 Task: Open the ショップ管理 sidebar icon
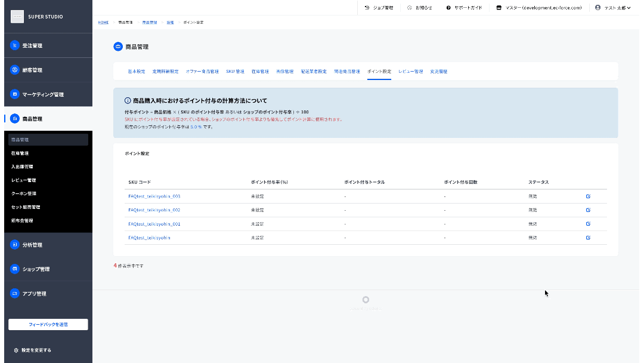pyautogui.click(x=15, y=269)
